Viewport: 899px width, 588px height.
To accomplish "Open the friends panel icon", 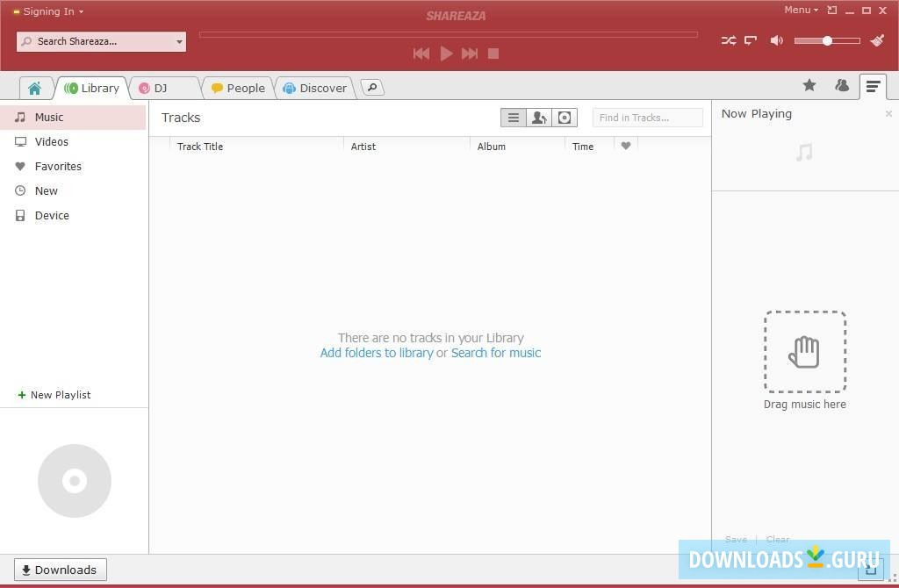I will coord(842,86).
